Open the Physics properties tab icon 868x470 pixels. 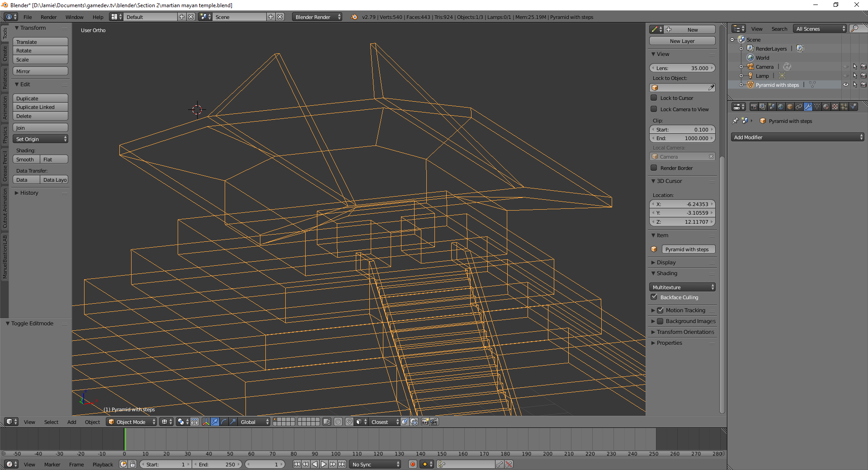click(x=853, y=107)
